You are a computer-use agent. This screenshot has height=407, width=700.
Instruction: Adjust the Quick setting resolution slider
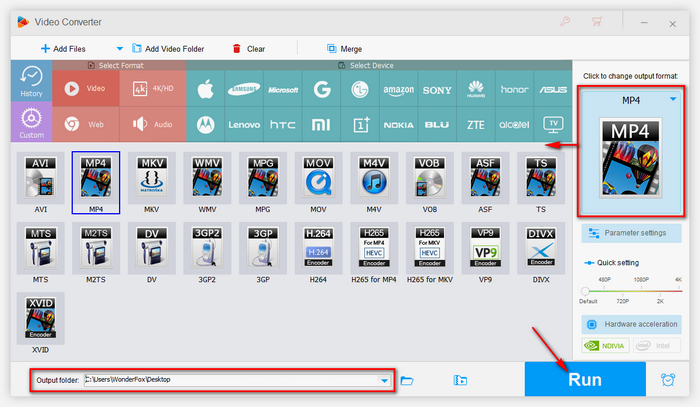coord(585,291)
